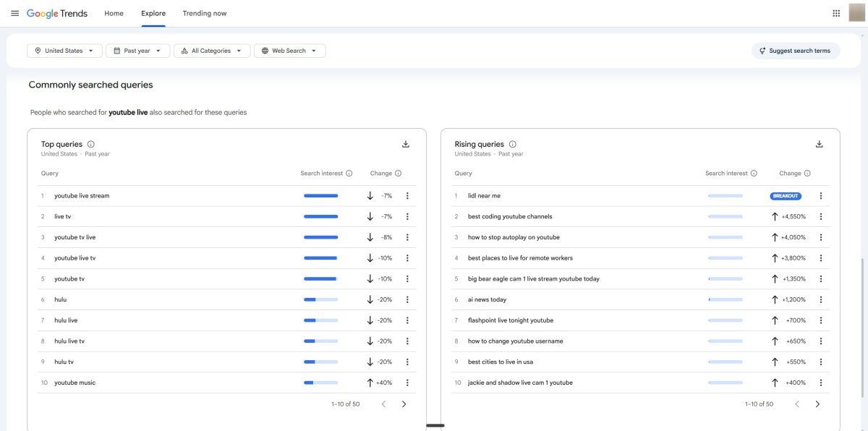The height and width of the screenshot is (431, 868).
Task: Click the hulu live tv query row
Action: 226,341
